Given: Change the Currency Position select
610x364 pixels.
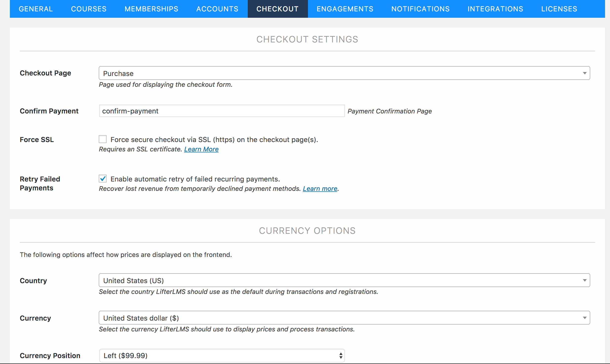Looking at the screenshot, I should 221,355.
